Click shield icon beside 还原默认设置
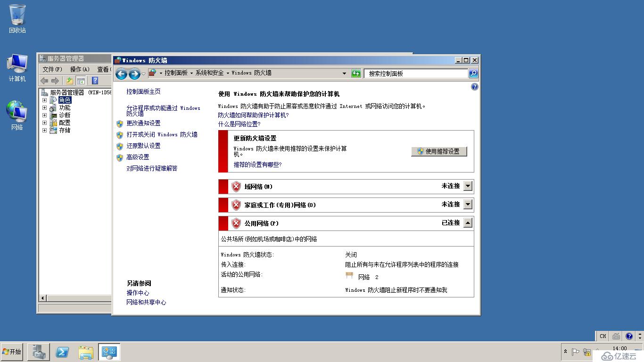The image size is (644, 362). click(x=120, y=146)
